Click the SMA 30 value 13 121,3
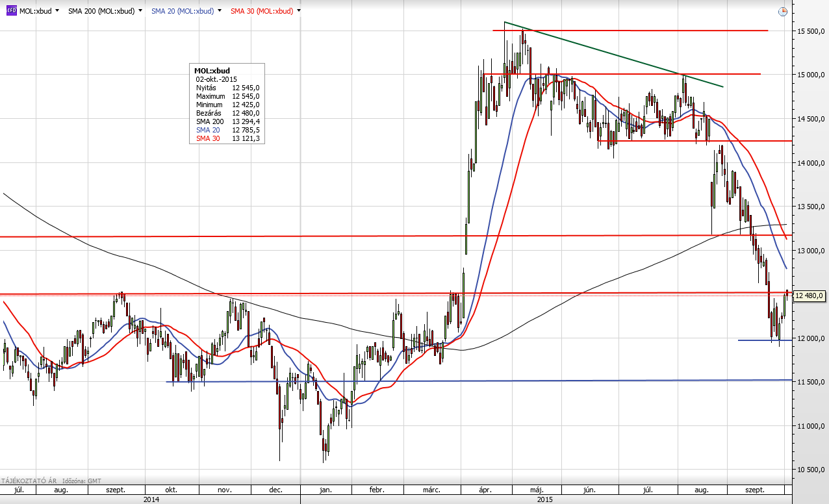 tap(246, 138)
